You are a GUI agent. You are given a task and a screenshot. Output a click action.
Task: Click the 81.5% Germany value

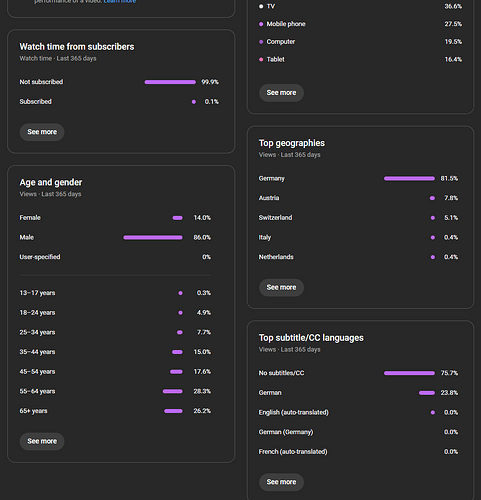(x=449, y=178)
